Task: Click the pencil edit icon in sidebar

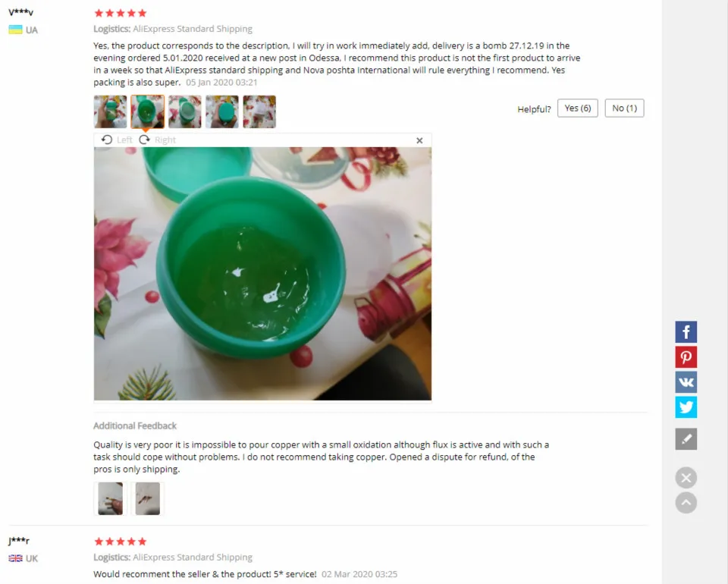Action: tap(686, 438)
